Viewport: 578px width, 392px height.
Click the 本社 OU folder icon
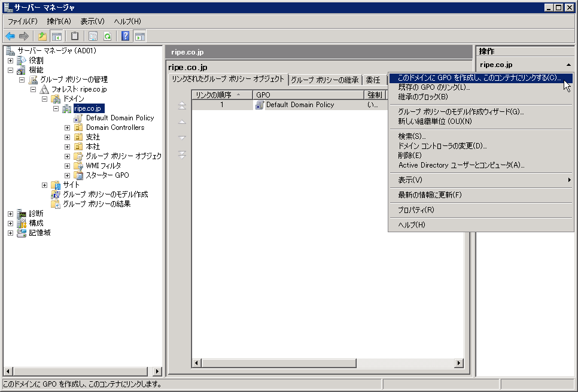[x=78, y=147]
